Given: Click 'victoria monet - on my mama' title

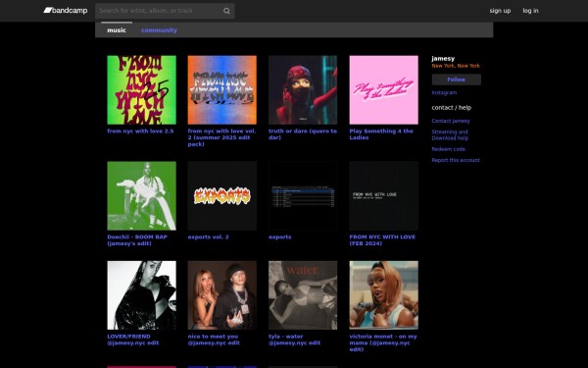Looking at the screenshot, I should pos(383,342).
